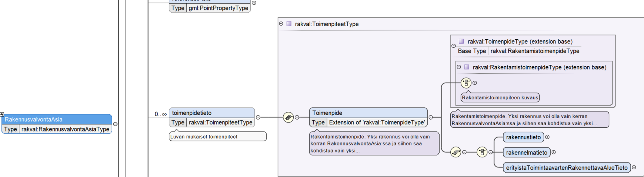This screenshot has width=644, height=177.
Task: Click the small arrow icon above RakennusvalvontaAsia
Action: [x=2, y=114]
